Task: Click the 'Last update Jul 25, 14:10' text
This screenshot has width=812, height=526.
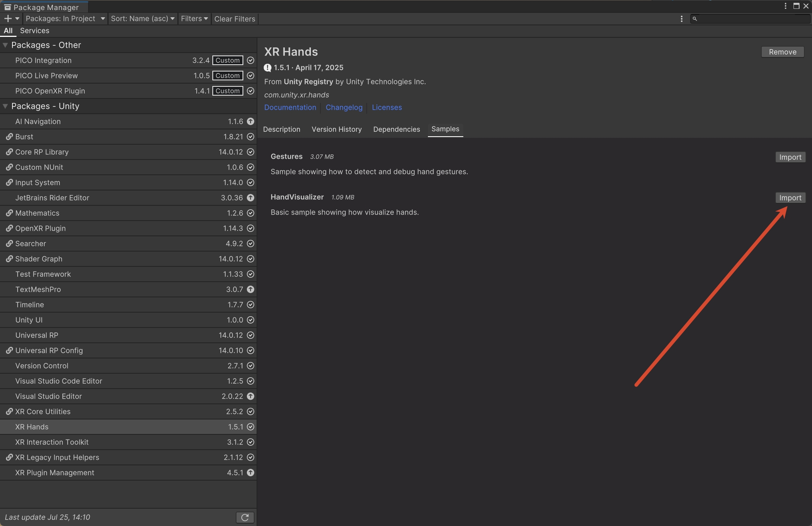Action: point(47,517)
